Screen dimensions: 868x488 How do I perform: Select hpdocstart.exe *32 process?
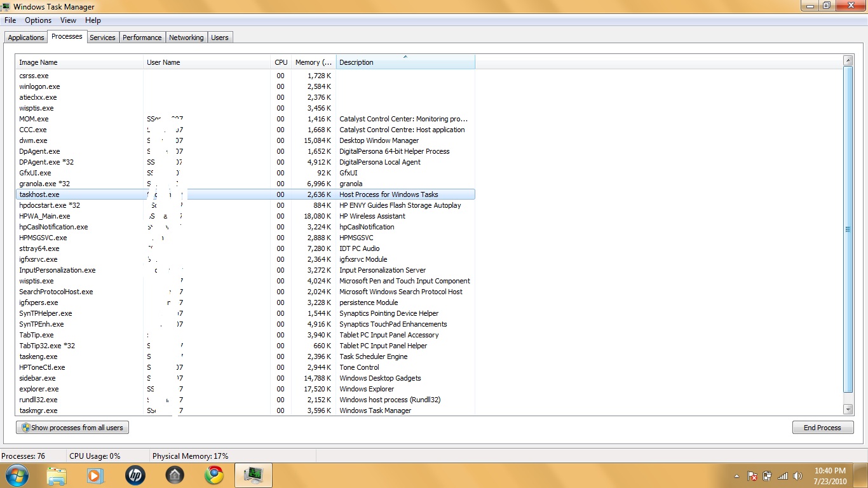[245, 205]
